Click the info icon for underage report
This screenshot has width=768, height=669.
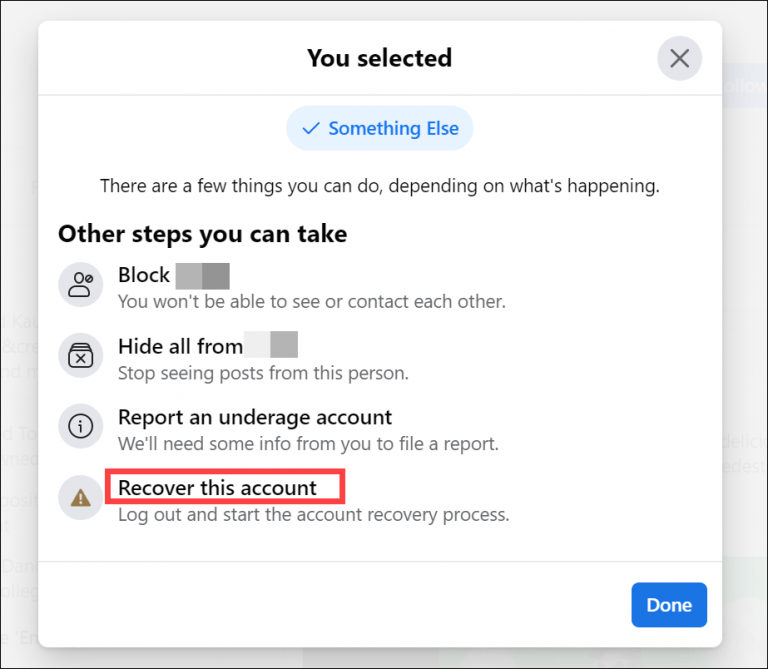(80, 428)
